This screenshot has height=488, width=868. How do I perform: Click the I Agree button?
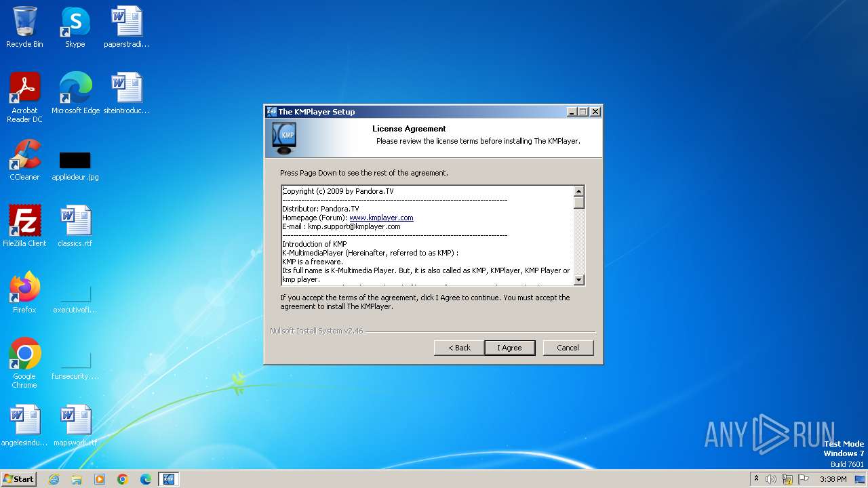pyautogui.click(x=509, y=348)
